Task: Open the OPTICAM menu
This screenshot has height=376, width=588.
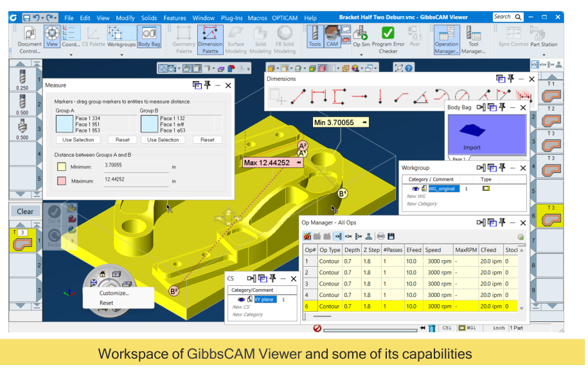Action: point(285,17)
